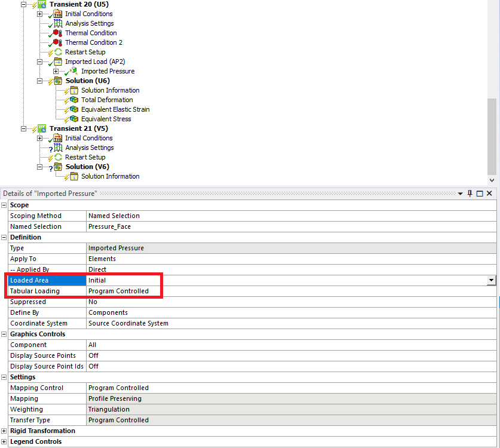Collapse the Transient 21 (V5) tree node

coord(24,129)
